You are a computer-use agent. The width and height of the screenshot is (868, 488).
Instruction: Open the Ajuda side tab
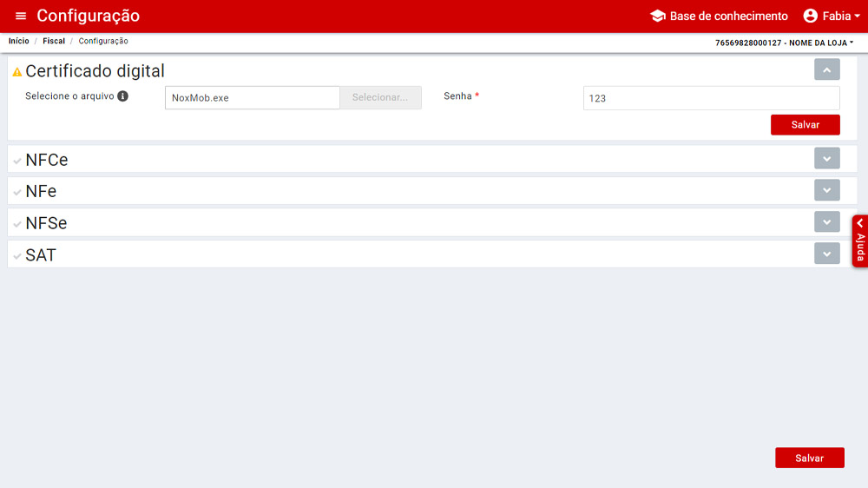tap(860, 241)
